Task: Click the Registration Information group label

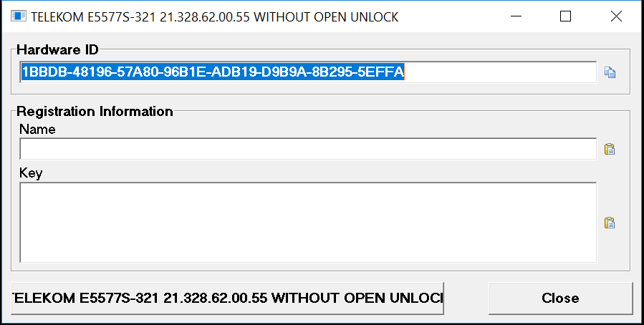Action: tap(95, 111)
